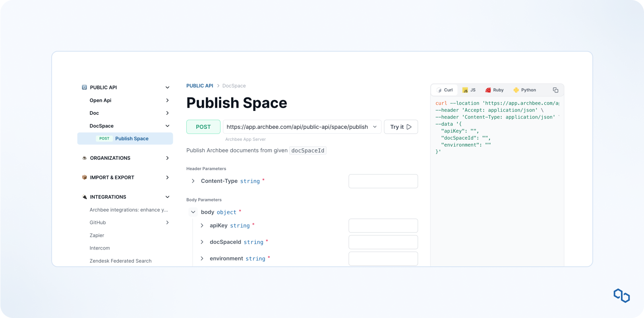Click the docSpaceId inline code tag

pos(308,151)
